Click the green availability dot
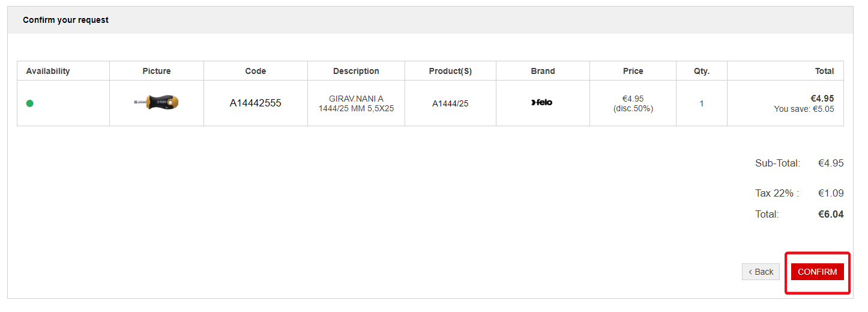The height and width of the screenshot is (312, 868). pyautogui.click(x=30, y=103)
